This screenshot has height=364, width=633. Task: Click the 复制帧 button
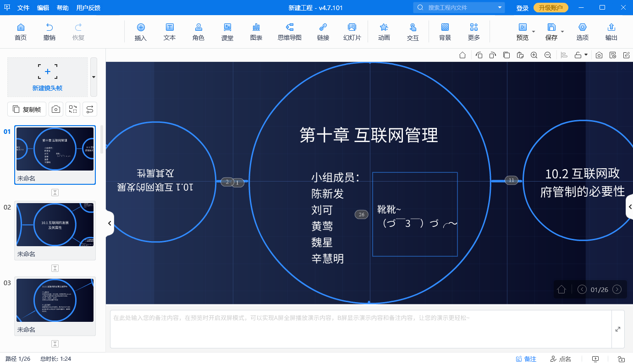[27, 109]
